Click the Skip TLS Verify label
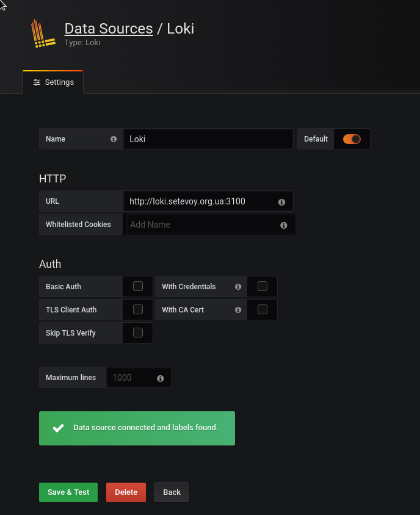Screen dimensions: 420x515 coord(71,333)
